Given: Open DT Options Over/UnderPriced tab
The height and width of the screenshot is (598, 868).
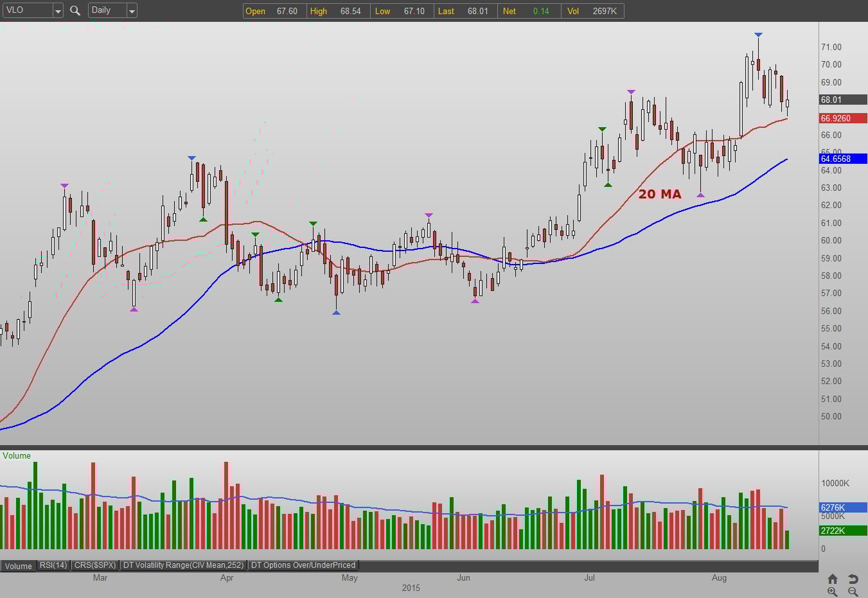Looking at the screenshot, I should (303, 565).
